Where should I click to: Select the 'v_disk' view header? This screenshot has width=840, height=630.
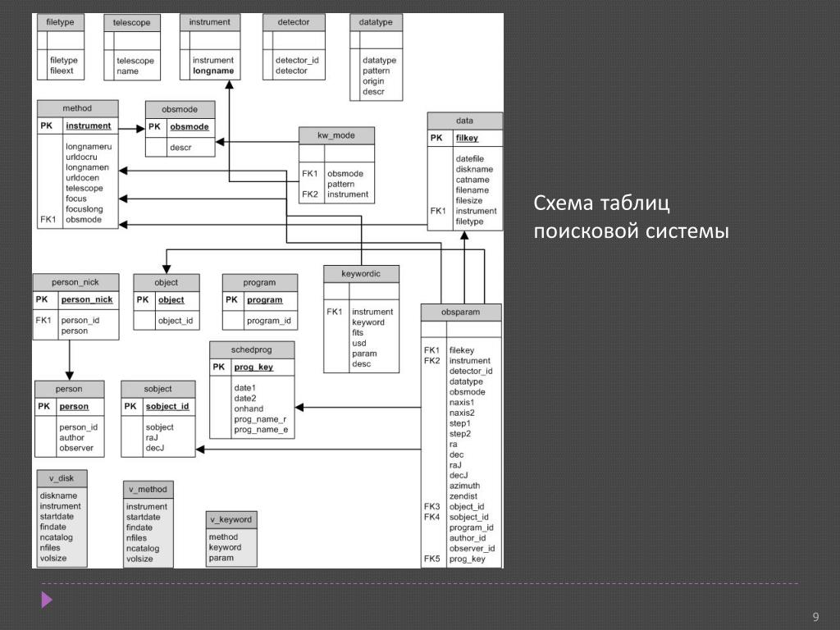[62, 478]
